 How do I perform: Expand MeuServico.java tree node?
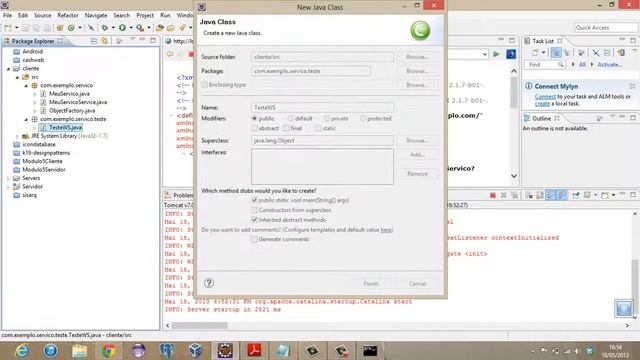click(35, 94)
